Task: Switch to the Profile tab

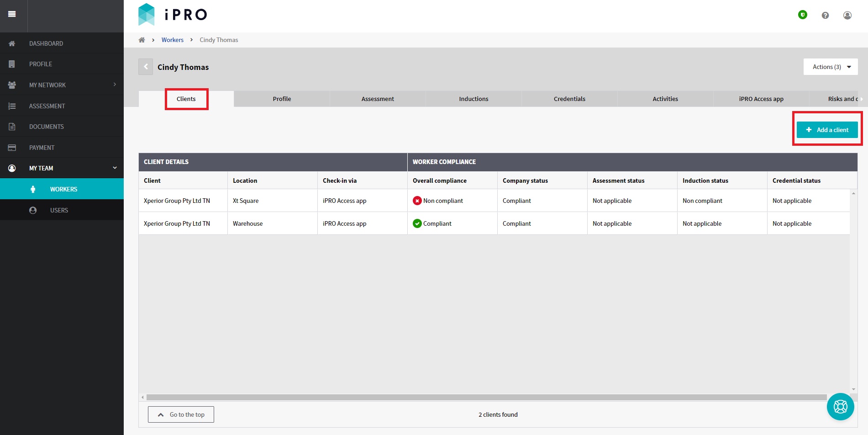Action: 282,99
